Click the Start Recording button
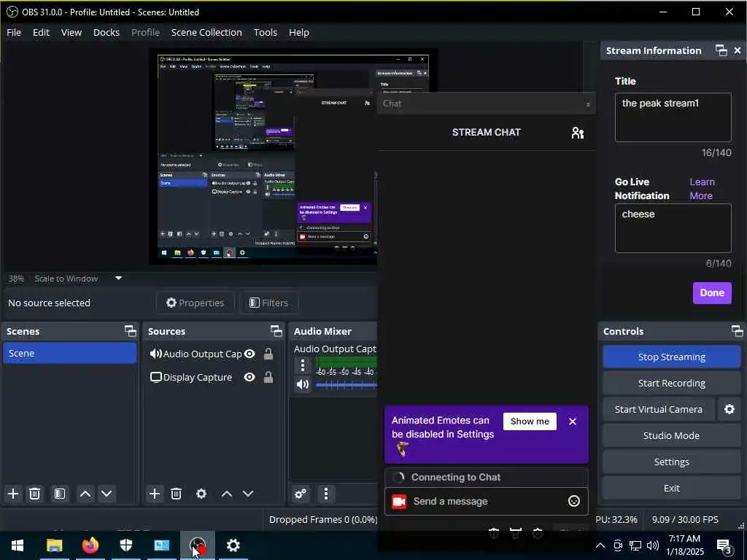The width and height of the screenshot is (747, 560). click(672, 384)
